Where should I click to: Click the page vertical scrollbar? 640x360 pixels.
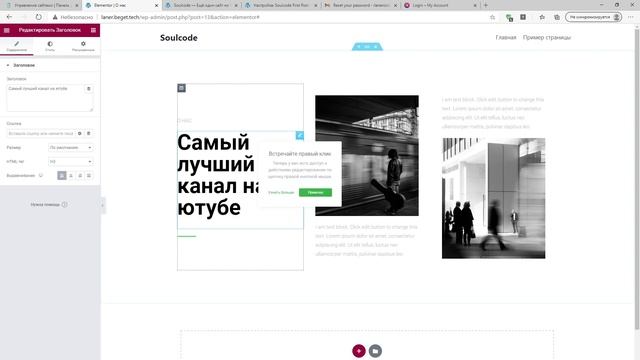pos(637,180)
